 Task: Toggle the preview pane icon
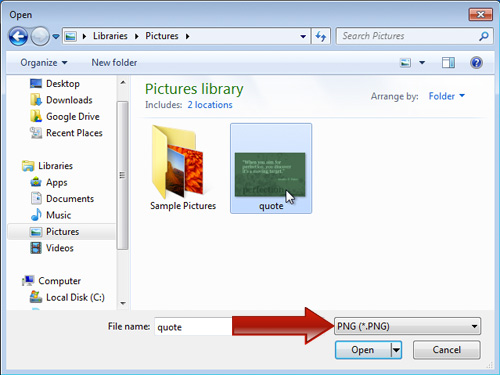click(448, 63)
